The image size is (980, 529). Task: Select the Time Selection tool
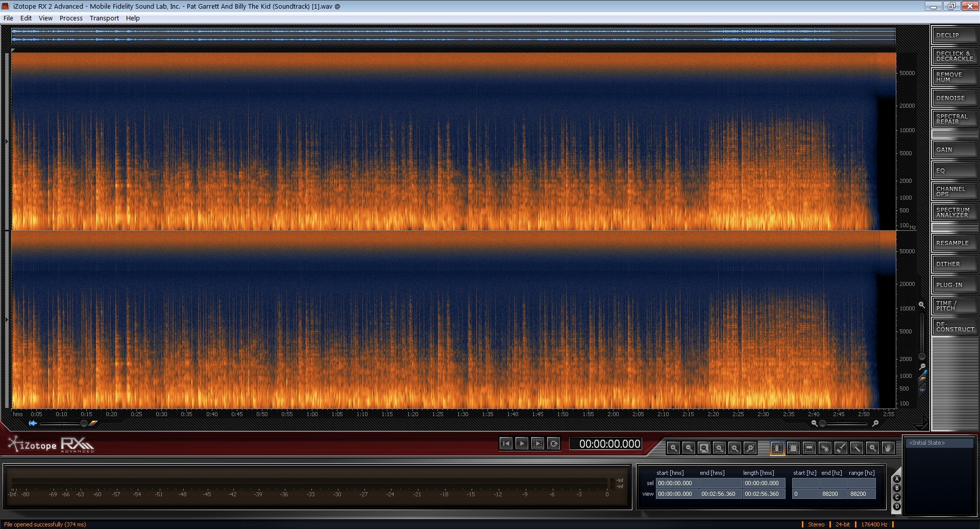(777, 448)
